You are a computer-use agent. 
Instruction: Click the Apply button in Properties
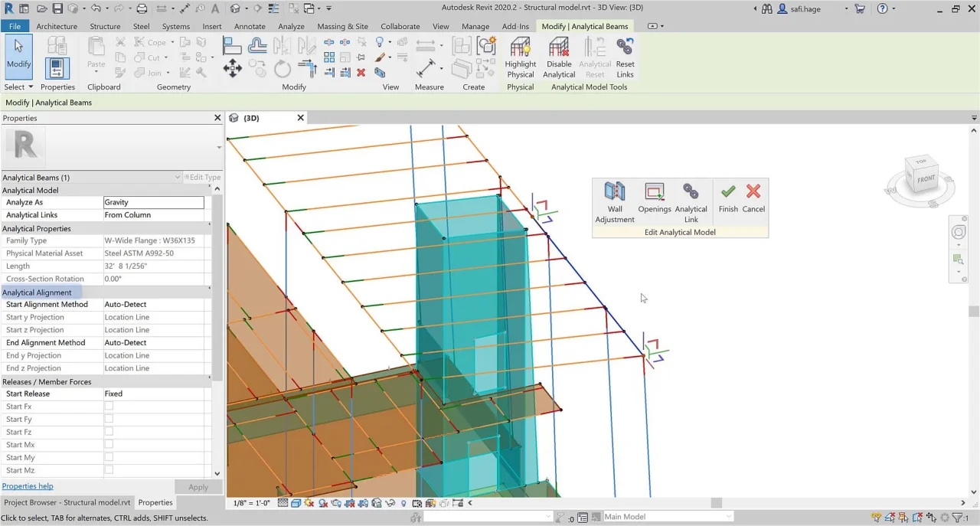click(198, 487)
